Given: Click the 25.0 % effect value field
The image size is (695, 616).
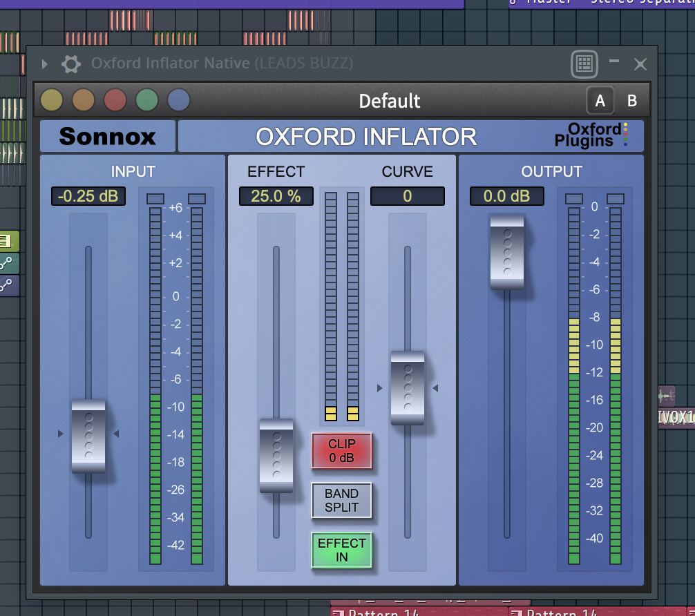Looking at the screenshot, I should pos(276,196).
